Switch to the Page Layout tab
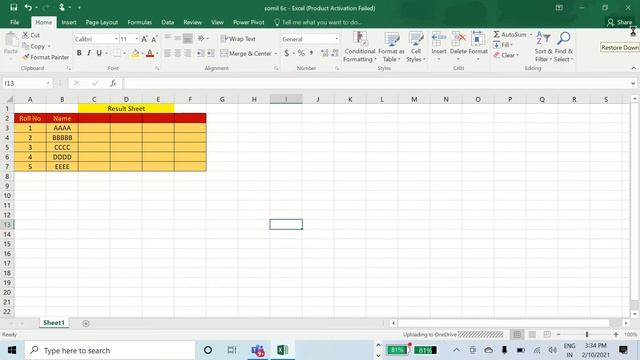This screenshot has width=640, height=360. 102,22
